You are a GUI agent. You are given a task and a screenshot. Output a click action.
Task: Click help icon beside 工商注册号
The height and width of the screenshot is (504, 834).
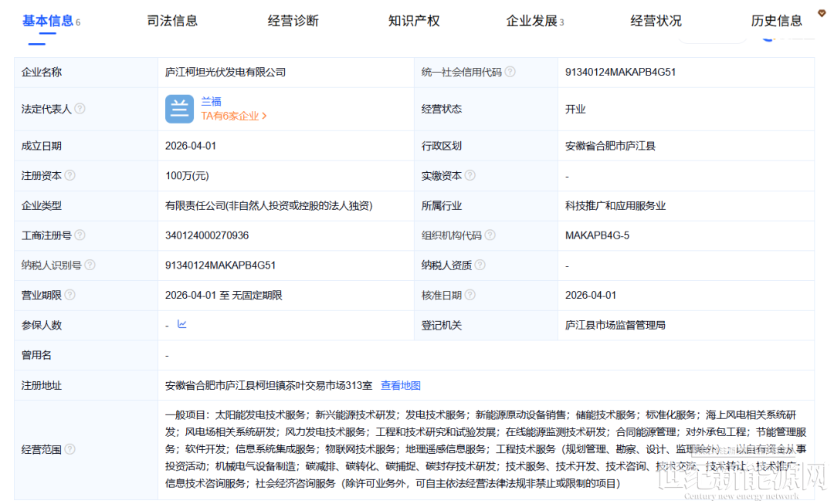click(x=80, y=235)
